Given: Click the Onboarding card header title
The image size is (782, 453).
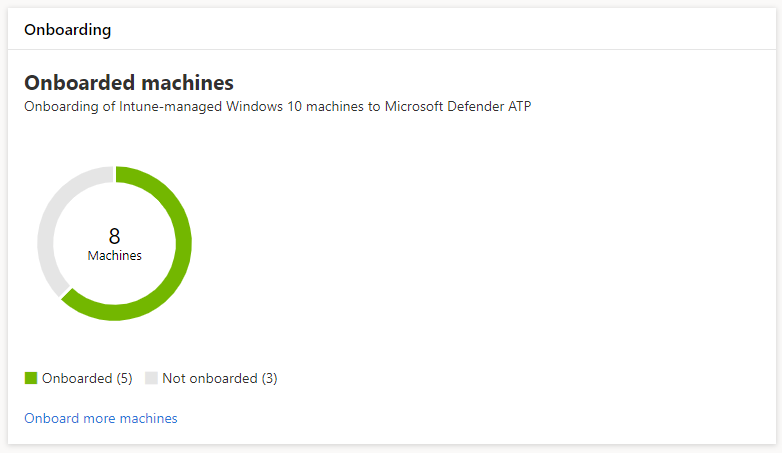Looking at the screenshot, I should pyautogui.click(x=67, y=29).
